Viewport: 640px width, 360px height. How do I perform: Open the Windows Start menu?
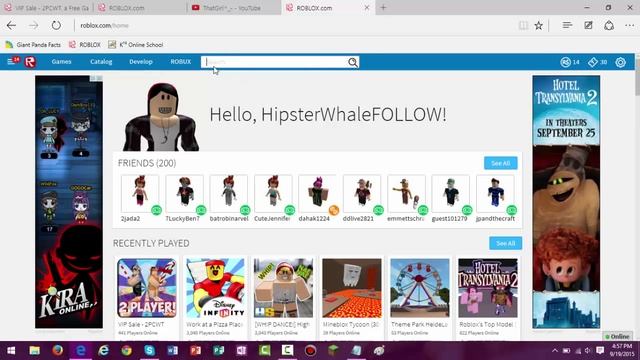[11, 351]
